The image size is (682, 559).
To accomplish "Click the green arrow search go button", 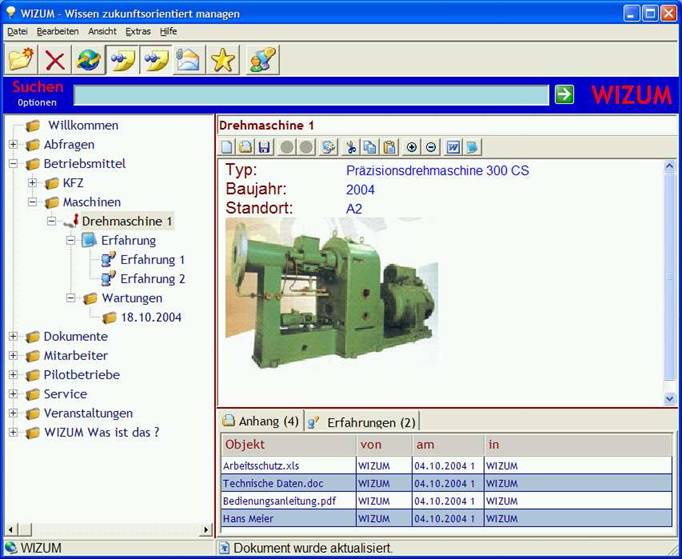I will tap(564, 94).
